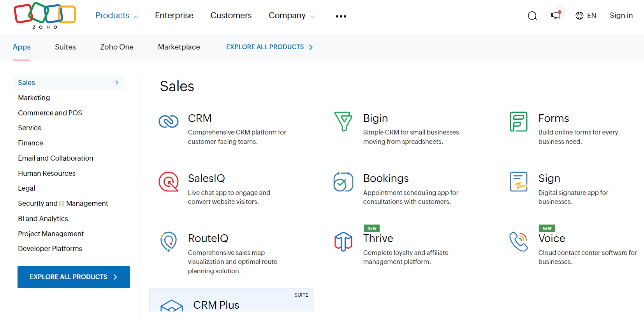Open the top Explore All Products link
The width and height of the screenshot is (644, 322).
[265, 47]
